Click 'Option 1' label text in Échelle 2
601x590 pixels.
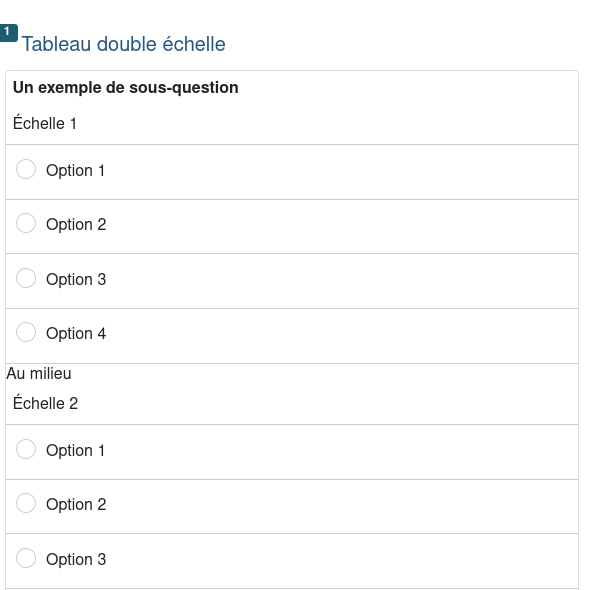tap(76, 451)
